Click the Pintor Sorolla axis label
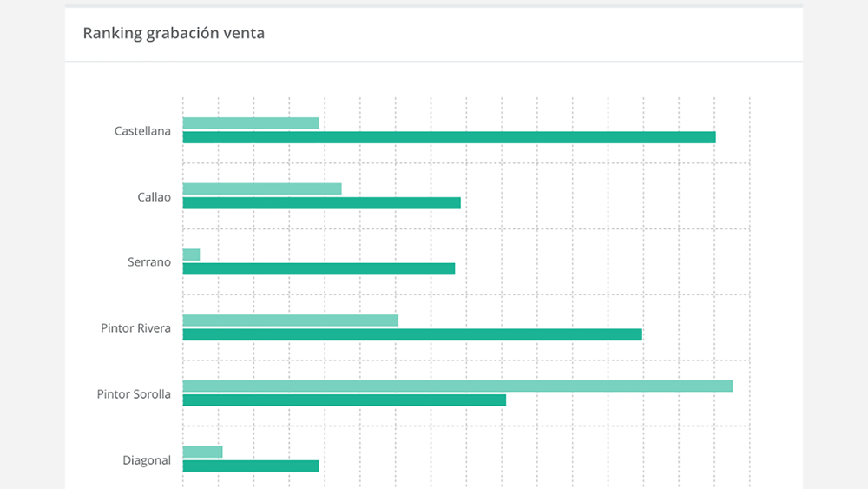Viewport: 868px width, 489px height. coord(134,394)
